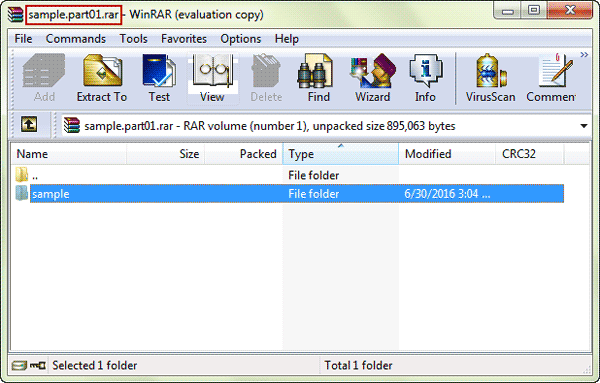The width and height of the screenshot is (600, 383).
Task: Sort by the CRC32 column header
Action: click(x=530, y=154)
